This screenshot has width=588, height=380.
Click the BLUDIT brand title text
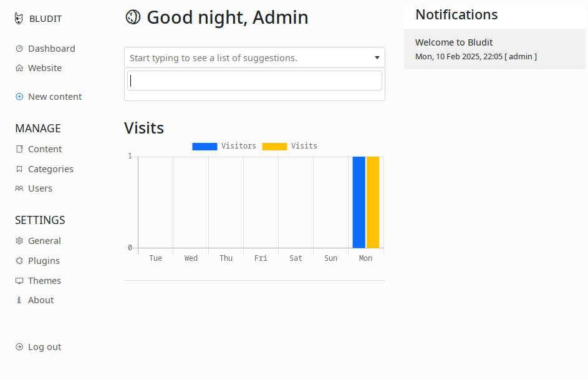[x=46, y=19]
